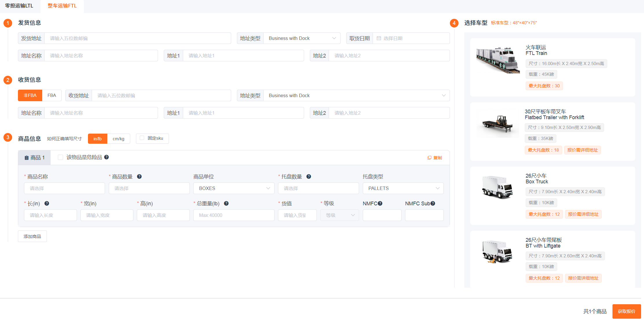
Task: Click the shipper 地址名称 field
Action: tap(101, 56)
